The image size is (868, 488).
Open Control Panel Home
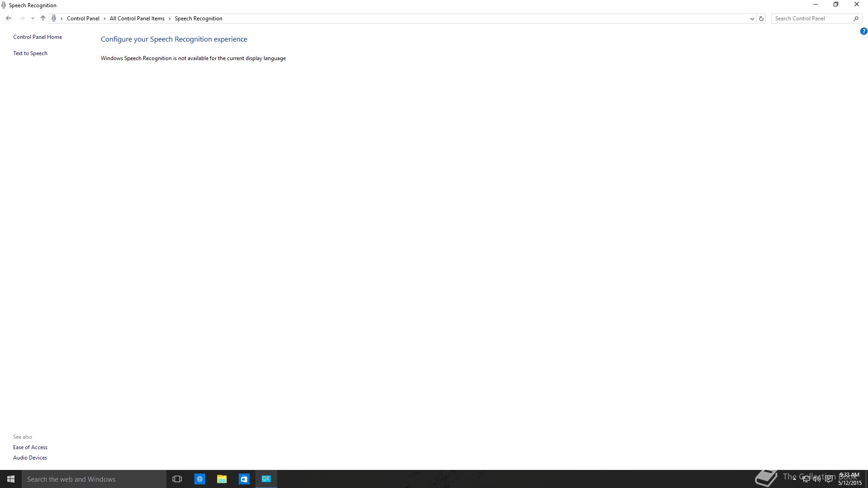click(38, 37)
